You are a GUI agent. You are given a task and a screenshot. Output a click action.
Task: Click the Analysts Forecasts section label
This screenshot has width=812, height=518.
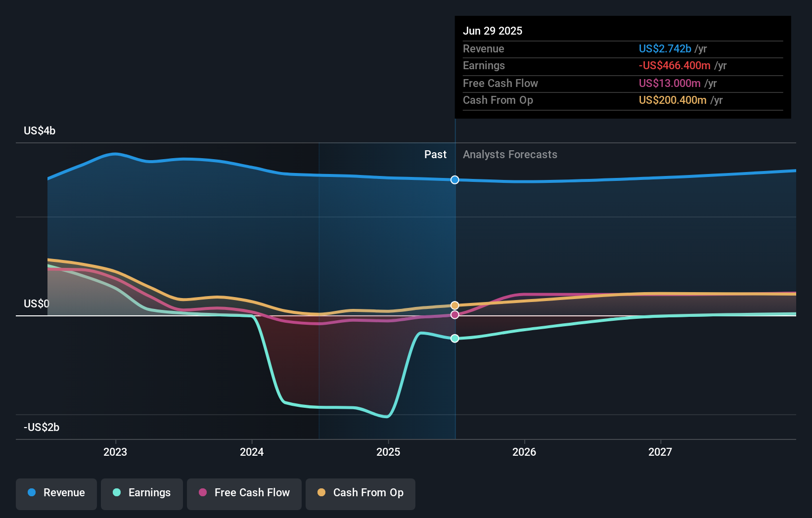click(x=510, y=155)
